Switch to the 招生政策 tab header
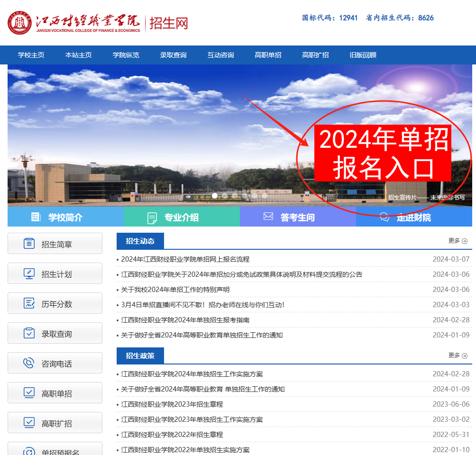 (x=140, y=356)
